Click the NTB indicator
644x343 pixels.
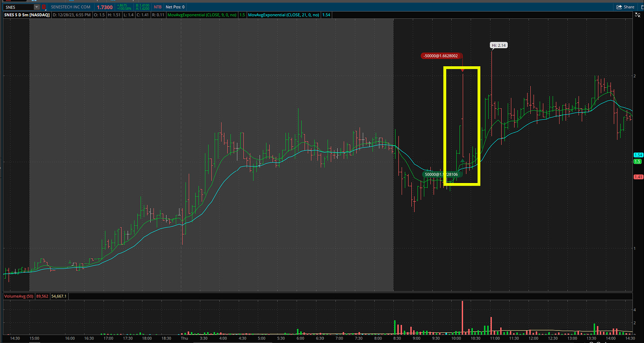(x=157, y=7)
